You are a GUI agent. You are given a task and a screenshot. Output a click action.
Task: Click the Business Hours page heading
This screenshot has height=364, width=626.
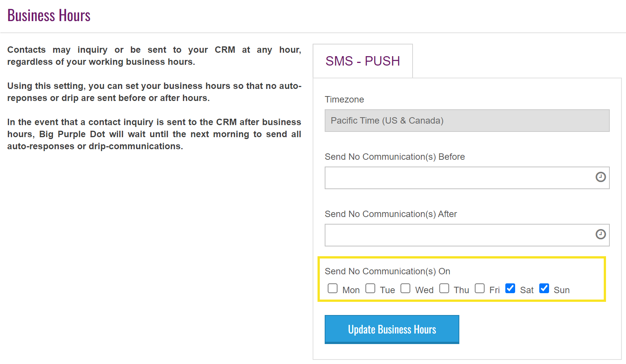pos(49,15)
